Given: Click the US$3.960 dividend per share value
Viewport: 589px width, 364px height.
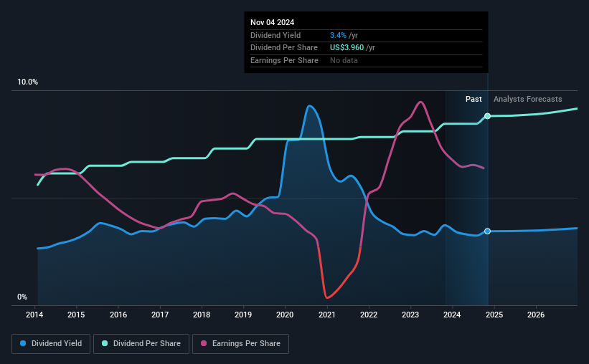Looking at the screenshot, I should coord(347,48).
